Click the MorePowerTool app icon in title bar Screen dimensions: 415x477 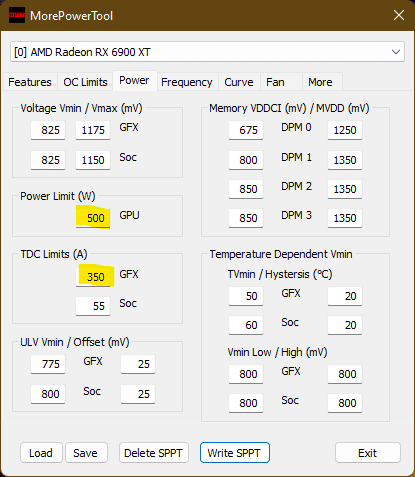click(17, 15)
